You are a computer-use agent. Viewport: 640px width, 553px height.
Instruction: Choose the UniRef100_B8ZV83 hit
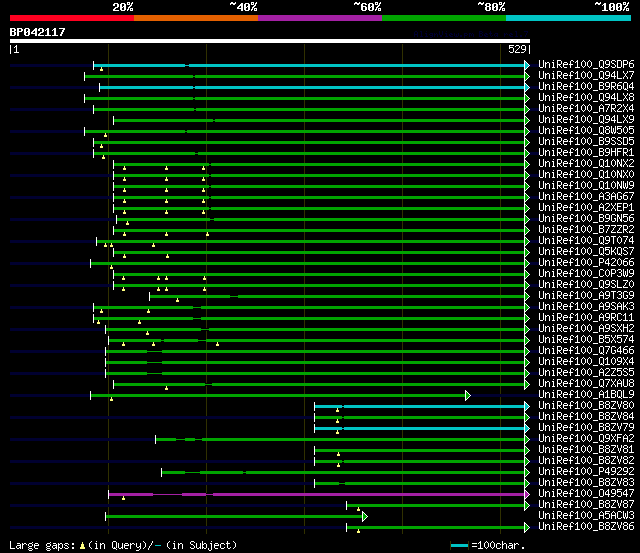586,483
